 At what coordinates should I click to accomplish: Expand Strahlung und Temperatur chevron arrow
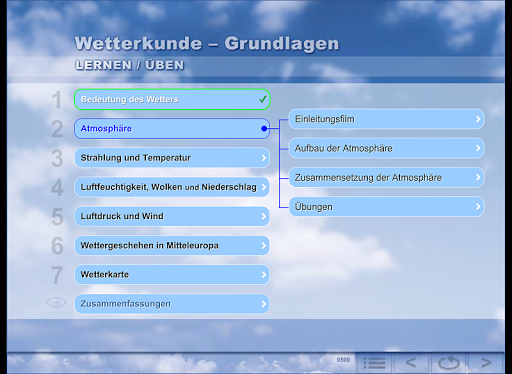(264, 158)
